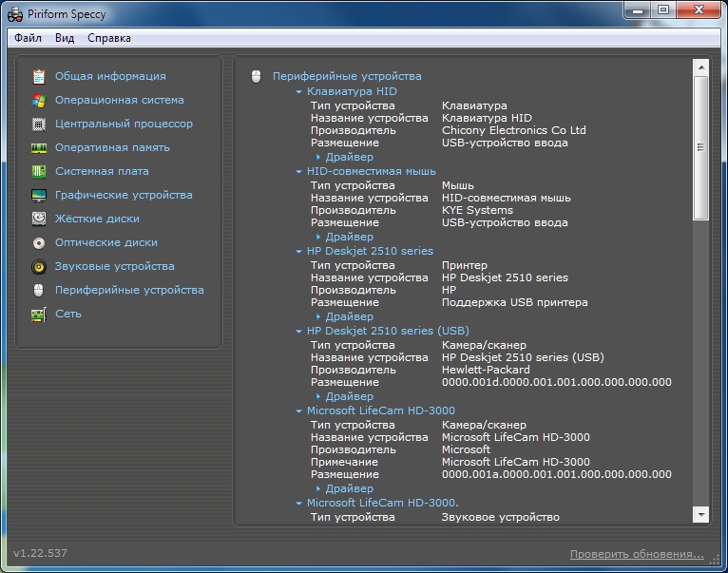Click the version label v1.22.537

click(41, 553)
